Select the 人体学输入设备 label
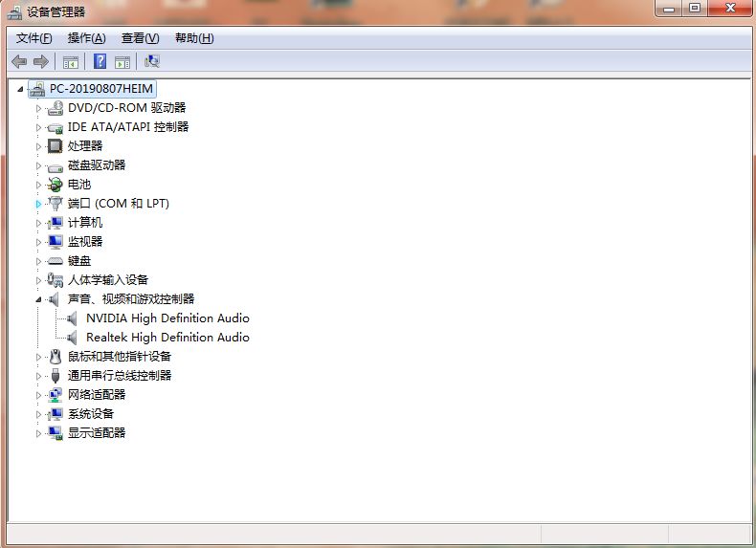The height and width of the screenshot is (548, 756). [x=107, y=280]
